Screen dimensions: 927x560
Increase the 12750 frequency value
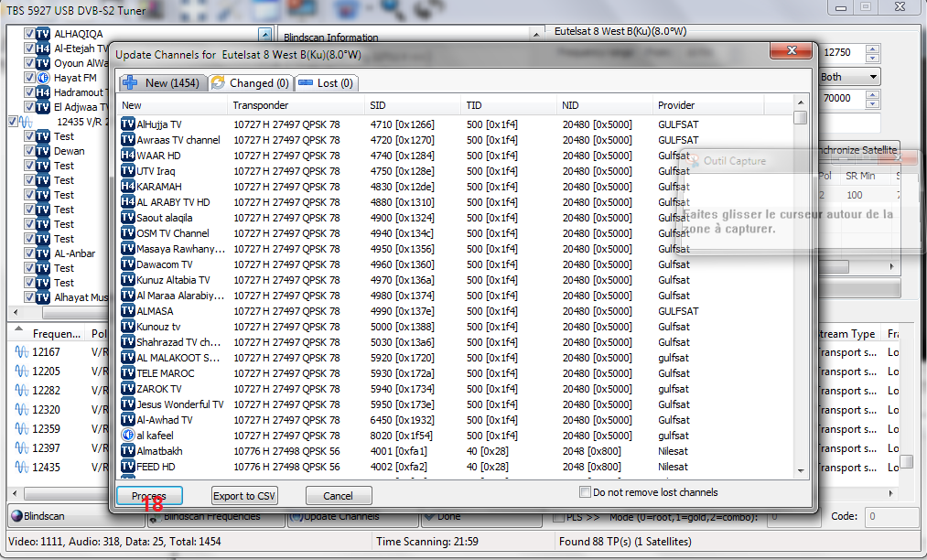tap(873, 48)
